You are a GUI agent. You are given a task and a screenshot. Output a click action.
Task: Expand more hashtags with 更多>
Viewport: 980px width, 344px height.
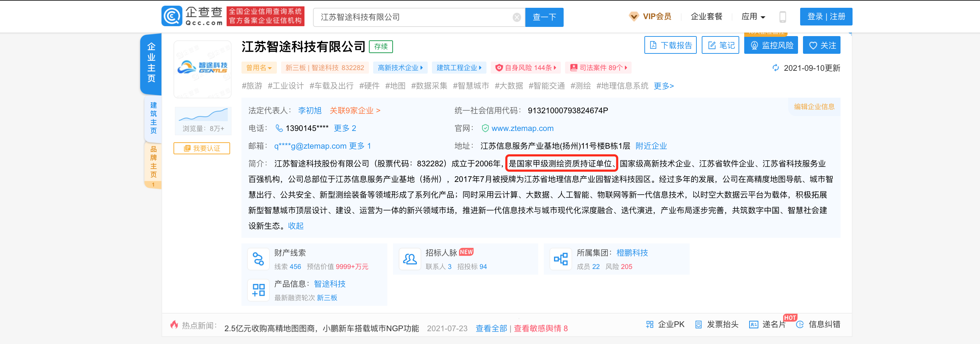point(663,86)
